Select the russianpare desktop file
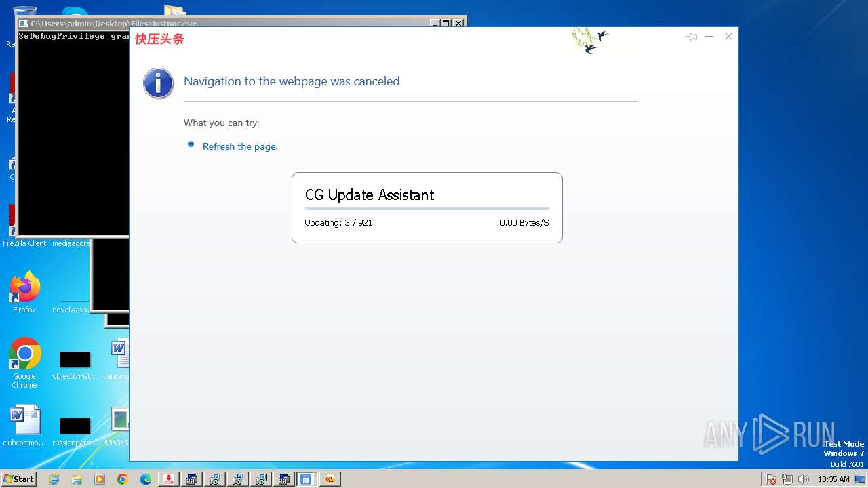The width and height of the screenshot is (868, 488). (x=75, y=431)
